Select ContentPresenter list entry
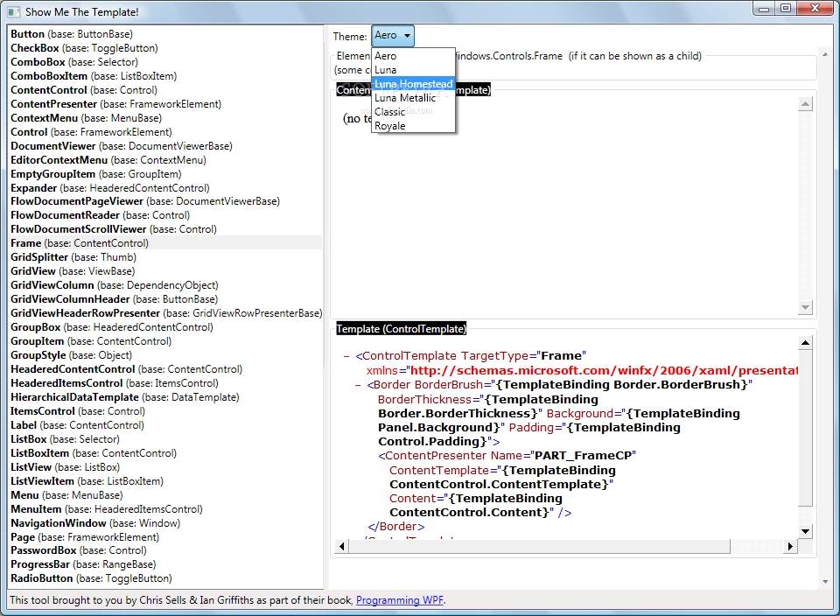 point(166,104)
